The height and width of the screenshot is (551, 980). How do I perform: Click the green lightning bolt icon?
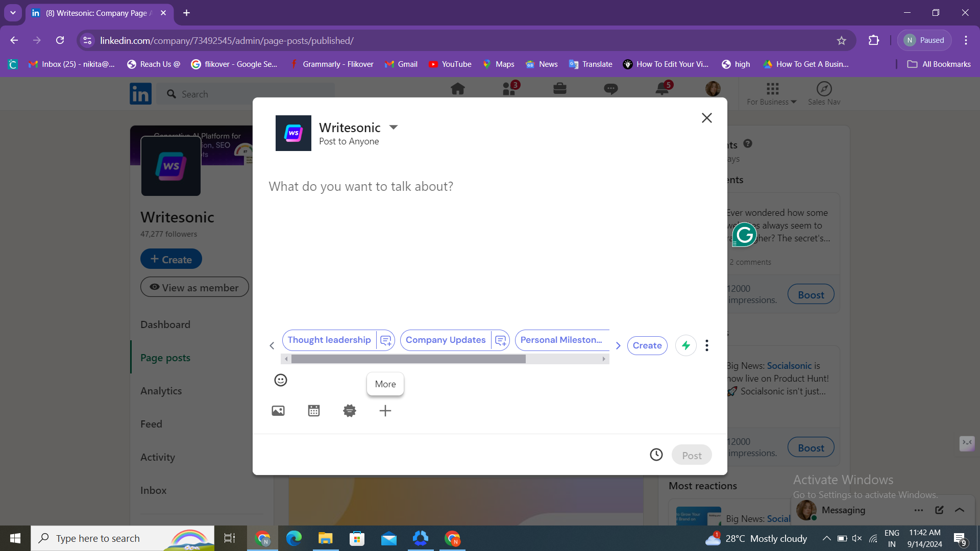(686, 345)
